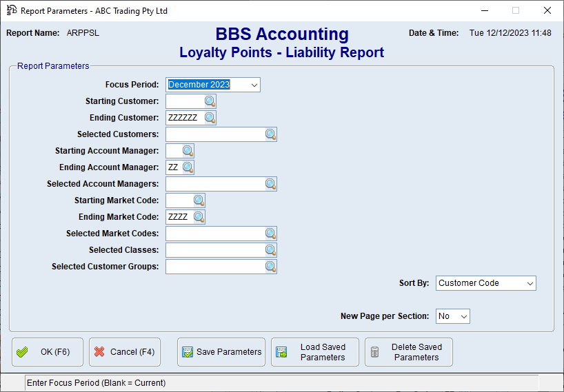The width and height of the screenshot is (564, 392).
Task: Click the Save Parameters button
Action: (x=221, y=352)
